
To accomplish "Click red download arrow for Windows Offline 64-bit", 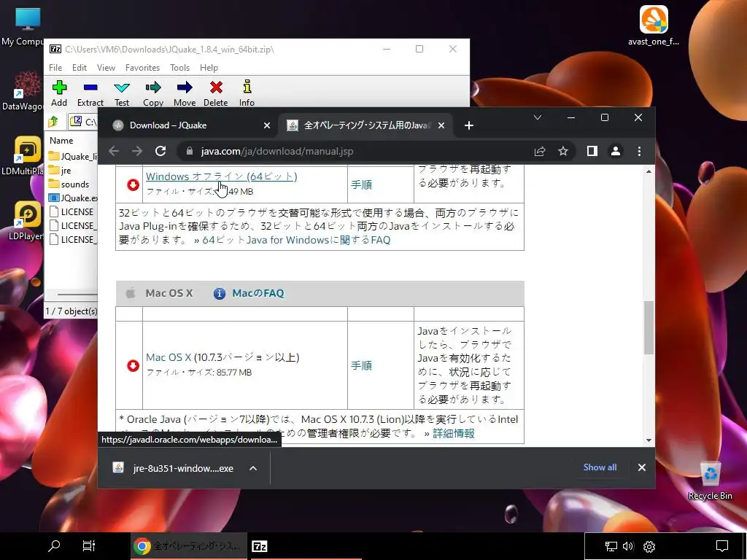I will (133, 184).
